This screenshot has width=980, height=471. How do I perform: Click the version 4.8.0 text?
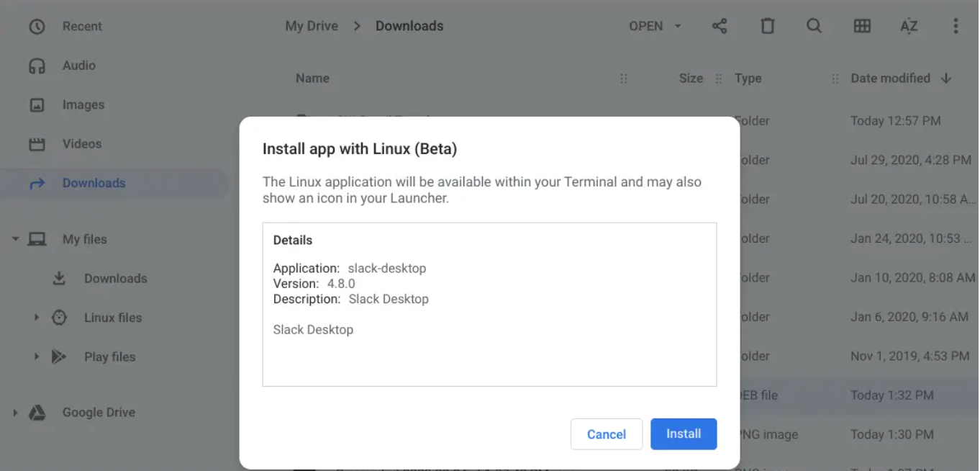(341, 284)
